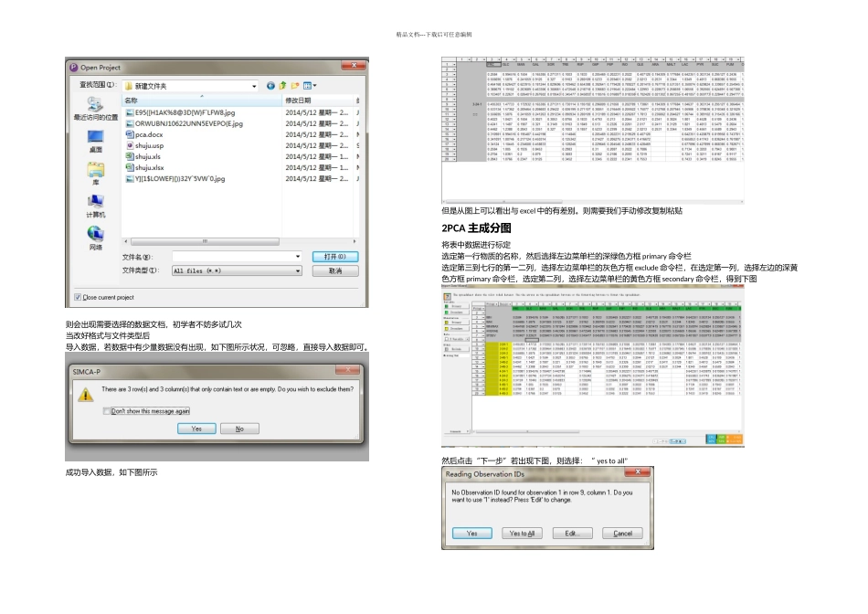Click Yes to All in Reading Observation IDs
The width and height of the screenshot is (868, 614).
tap(523, 533)
